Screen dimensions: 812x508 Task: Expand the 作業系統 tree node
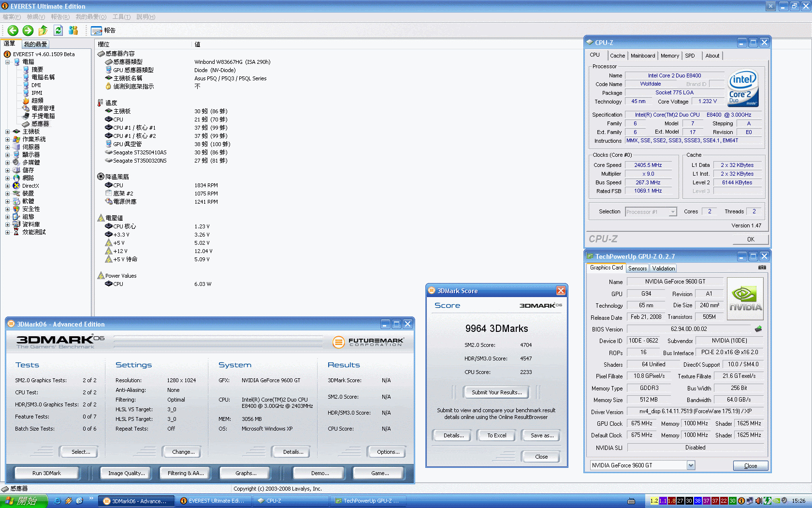coord(7,139)
